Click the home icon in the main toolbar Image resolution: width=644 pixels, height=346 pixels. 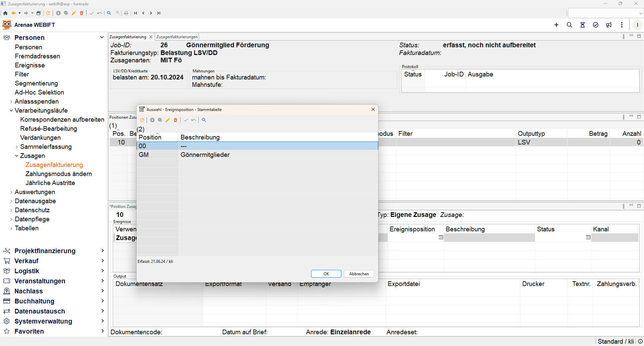5,13
